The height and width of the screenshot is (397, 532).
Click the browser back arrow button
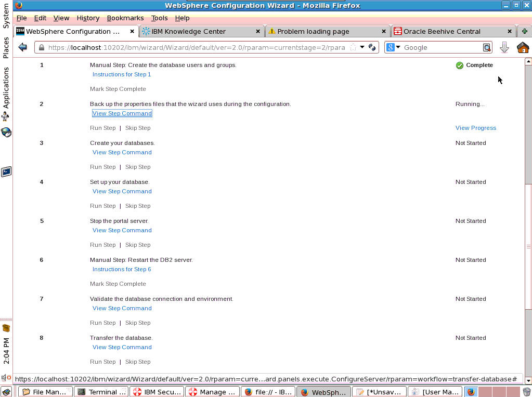pyautogui.click(x=23, y=47)
